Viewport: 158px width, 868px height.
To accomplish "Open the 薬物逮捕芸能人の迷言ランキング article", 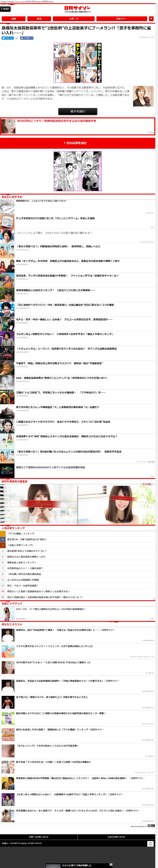I will click(x=55, y=290).
